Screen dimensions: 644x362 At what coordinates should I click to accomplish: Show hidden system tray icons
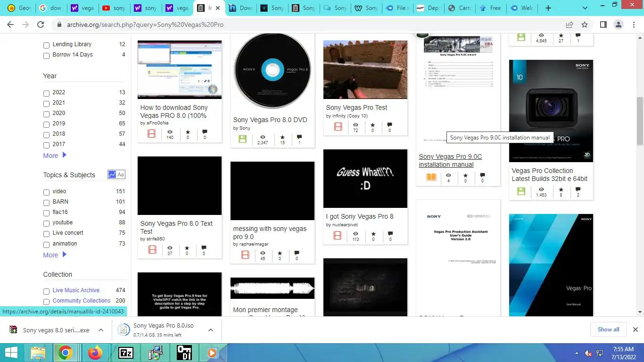[x=577, y=353]
